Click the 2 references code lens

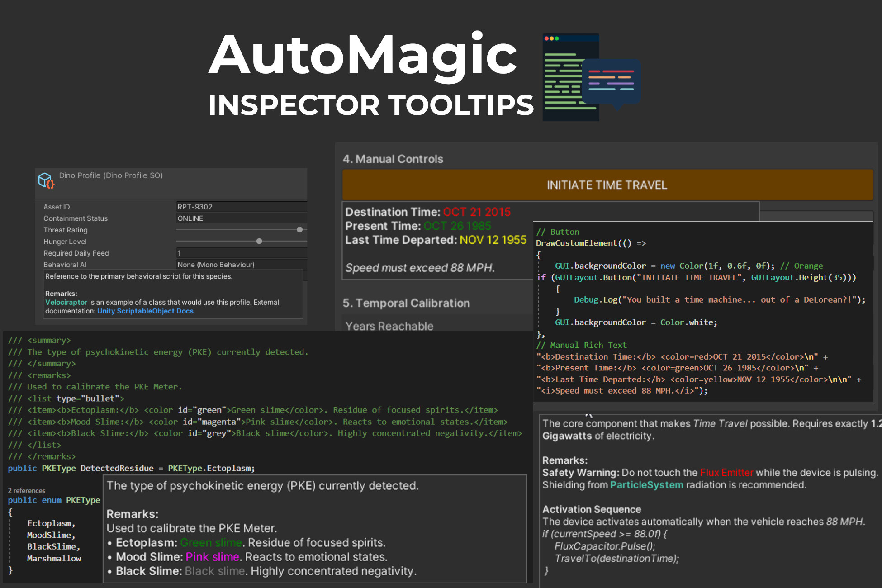click(27, 490)
